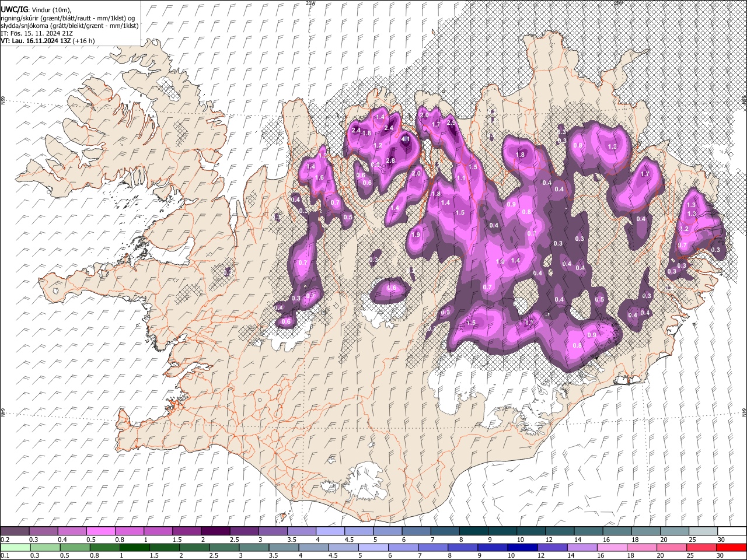The image size is (747, 560).
Task: Select the 2.9 snowfall value on the map
Action: coord(451,123)
